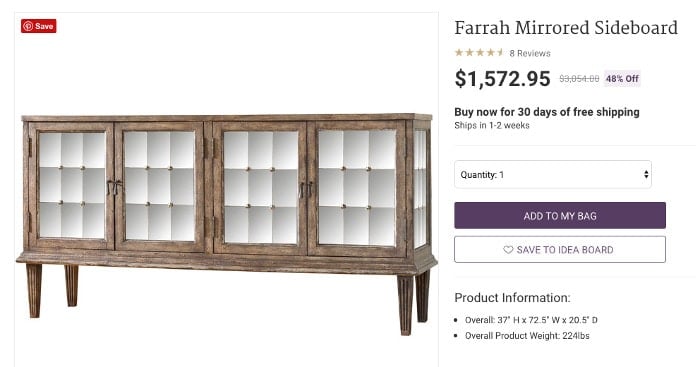Click the Overall dimensions bullet line
This screenshot has width=700, height=367.
point(531,320)
